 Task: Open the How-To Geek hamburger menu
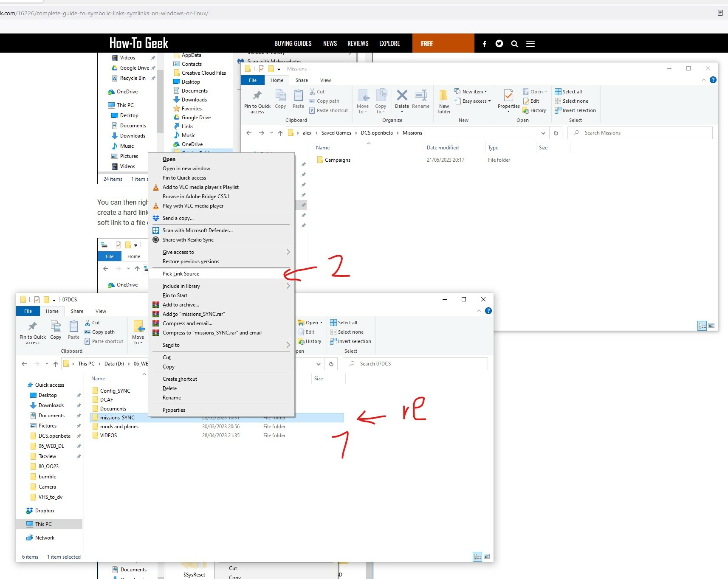click(530, 44)
